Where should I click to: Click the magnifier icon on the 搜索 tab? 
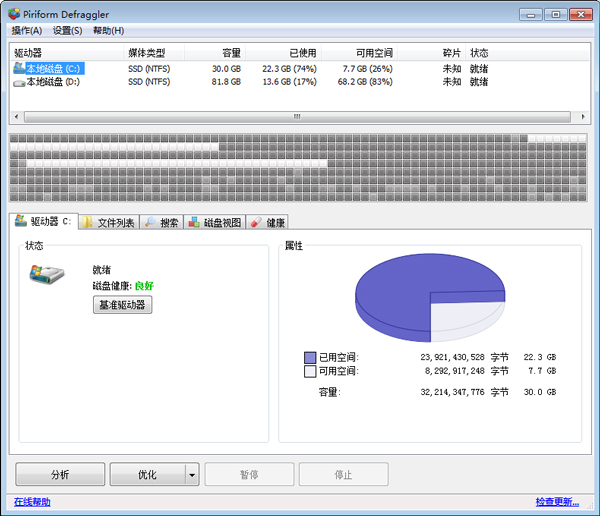(150, 222)
